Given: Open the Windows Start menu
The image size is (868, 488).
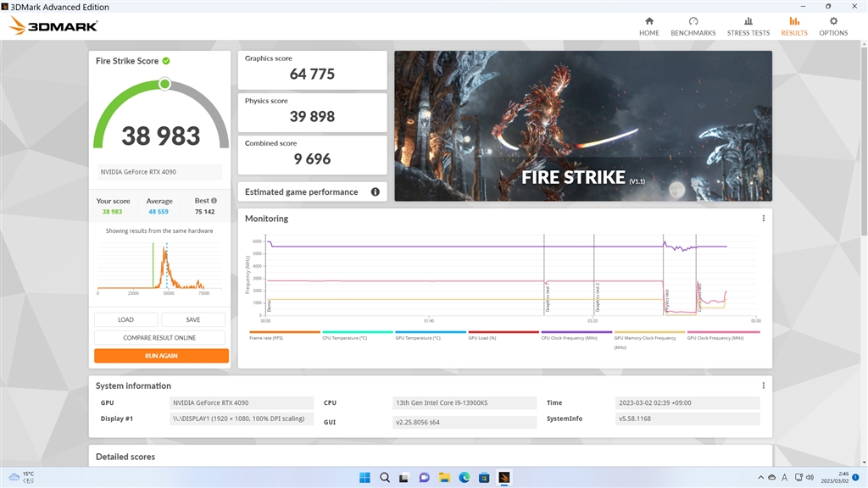Looking at the screenshot, I should pyautogui.click(x=364, y=478).
